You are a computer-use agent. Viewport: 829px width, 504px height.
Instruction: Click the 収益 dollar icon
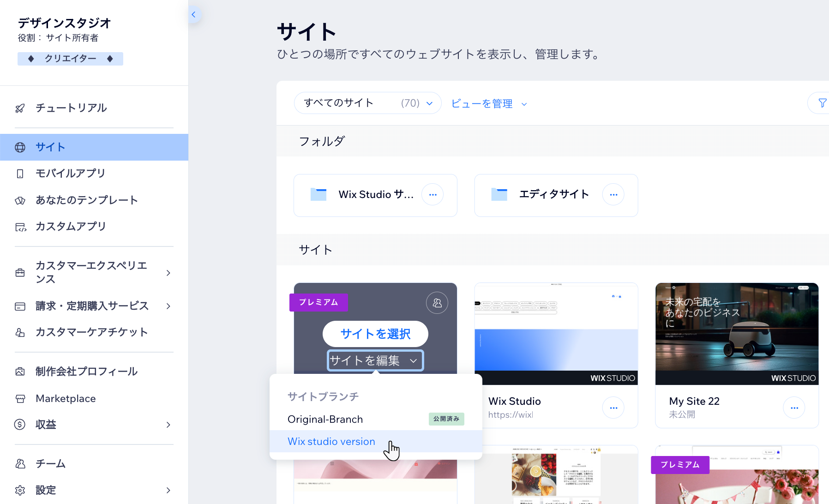tap(20, 425)
